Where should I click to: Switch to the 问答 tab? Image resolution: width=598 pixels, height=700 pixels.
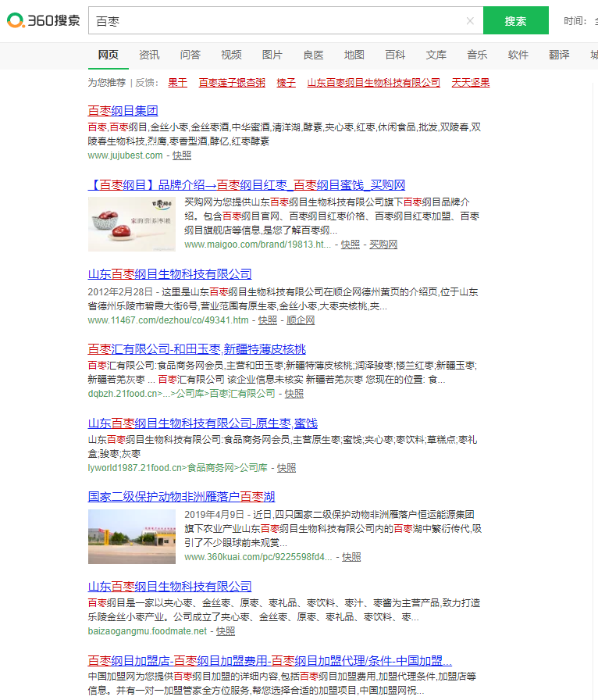coord(190,55)
